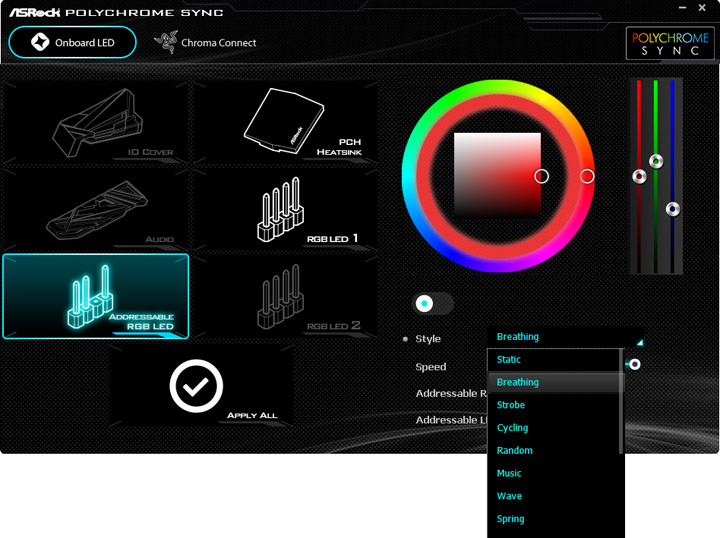Screen dimensions: 720x538
Task: Switch to the Chroma Connect tab
Action: click(205, 42)
